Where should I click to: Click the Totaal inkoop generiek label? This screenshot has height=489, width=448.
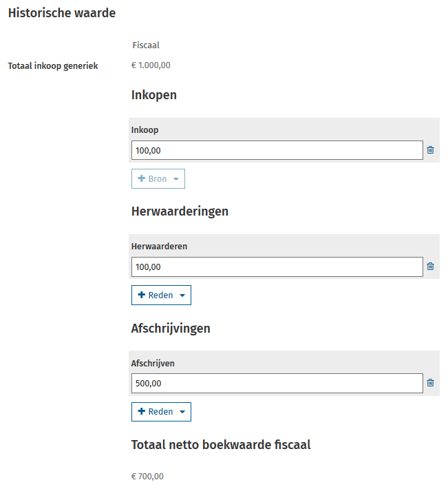coord(53,66)
